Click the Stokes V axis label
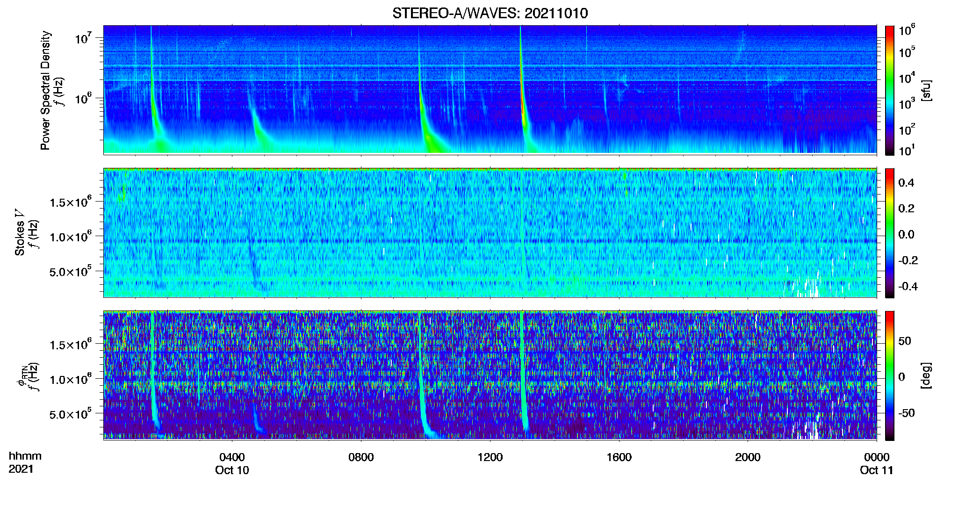 [20, 232]
